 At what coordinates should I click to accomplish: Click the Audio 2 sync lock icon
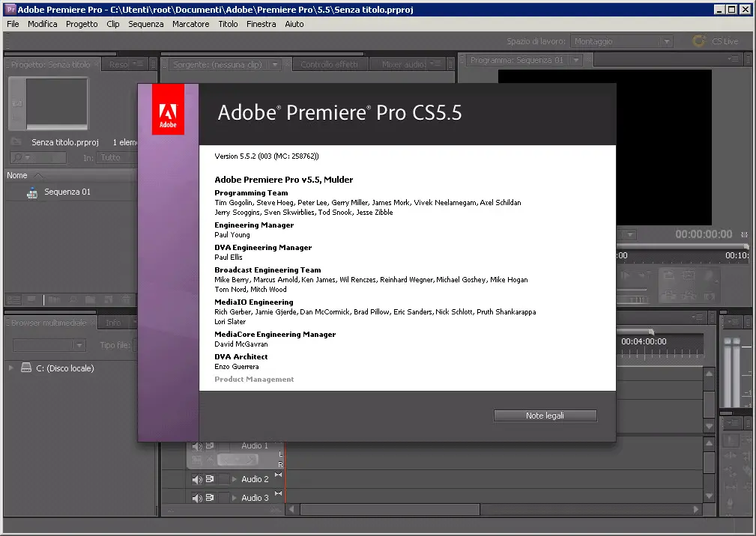pos(210,479)
